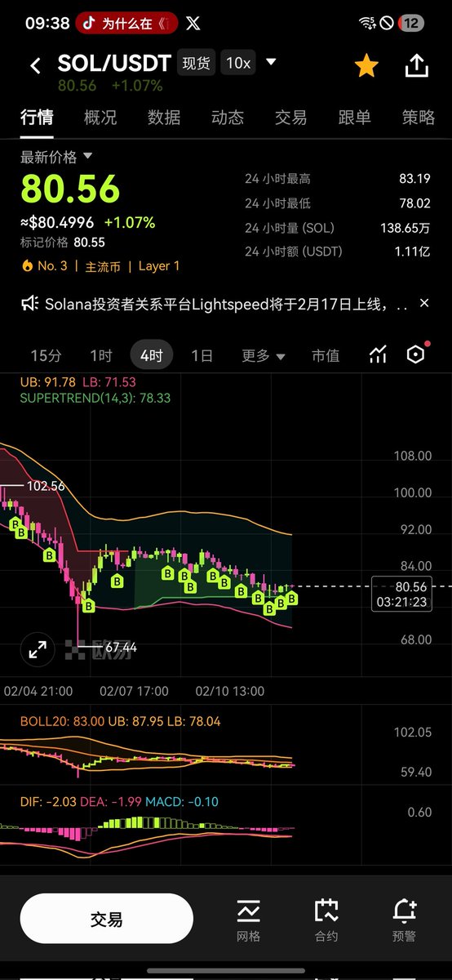
Task: Dismiss the announcement banner
Action: (424, 303)
